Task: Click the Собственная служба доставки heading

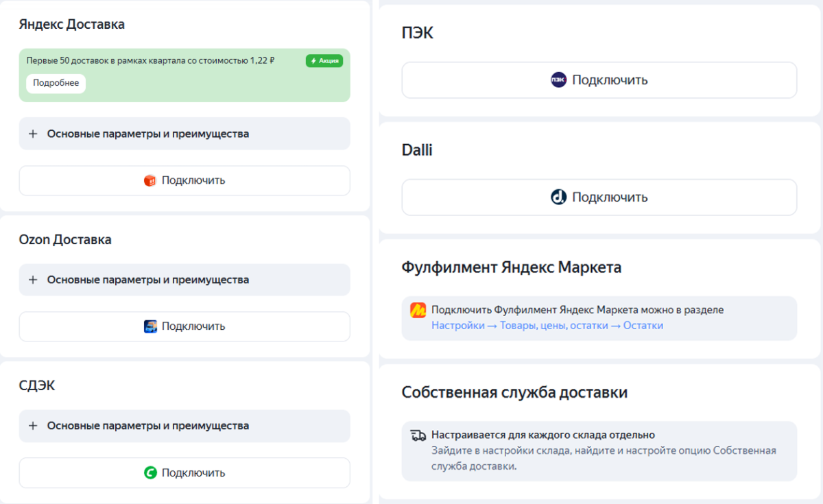Action: 514,393
